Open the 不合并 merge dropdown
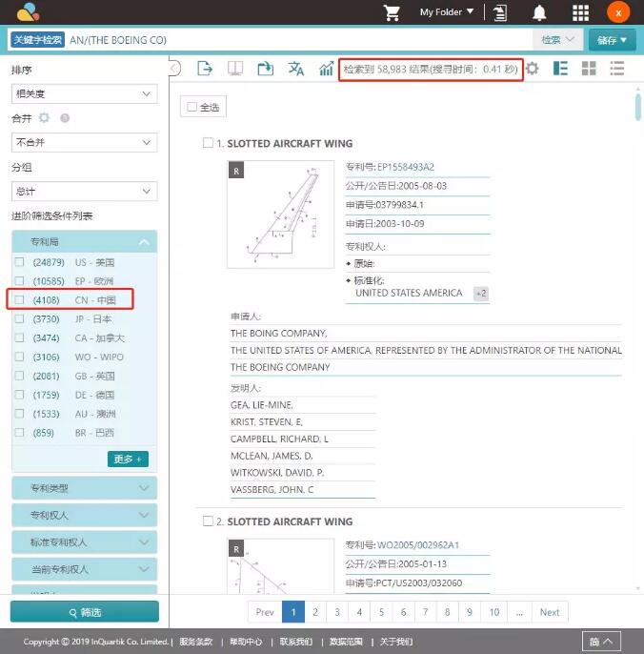 [x=84, y=142]
